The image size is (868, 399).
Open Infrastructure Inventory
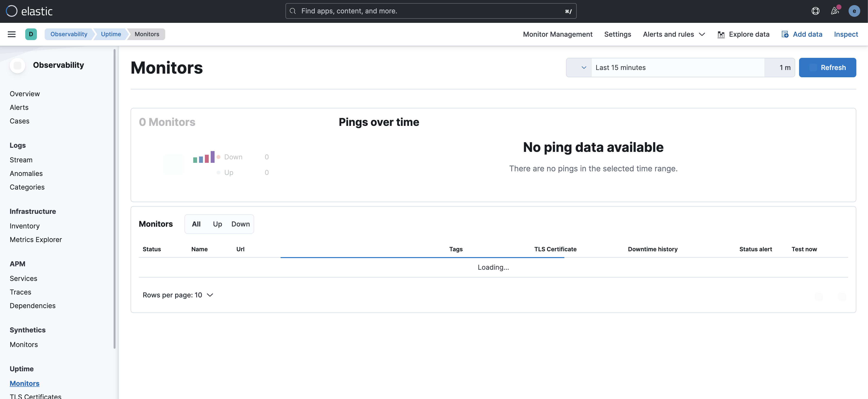pyautogui.click(x=25, y=226)
